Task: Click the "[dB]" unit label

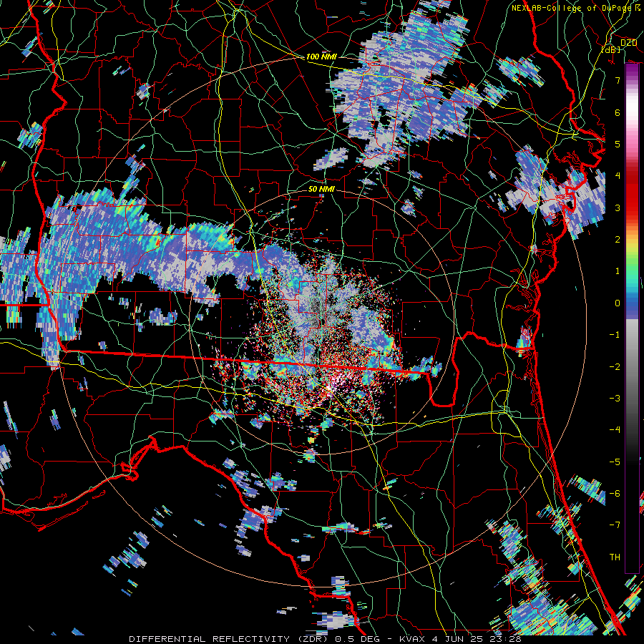Action: point(611,49)
